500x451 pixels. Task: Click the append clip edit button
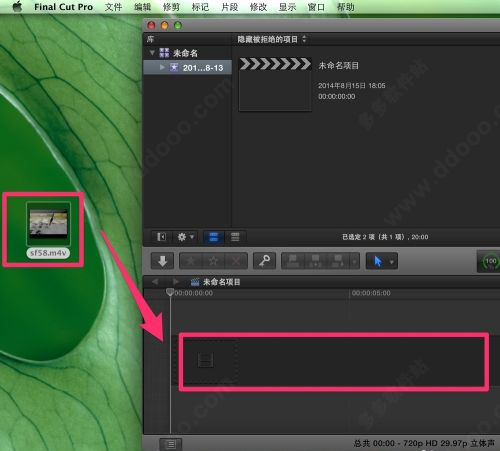tap(338, 261)
